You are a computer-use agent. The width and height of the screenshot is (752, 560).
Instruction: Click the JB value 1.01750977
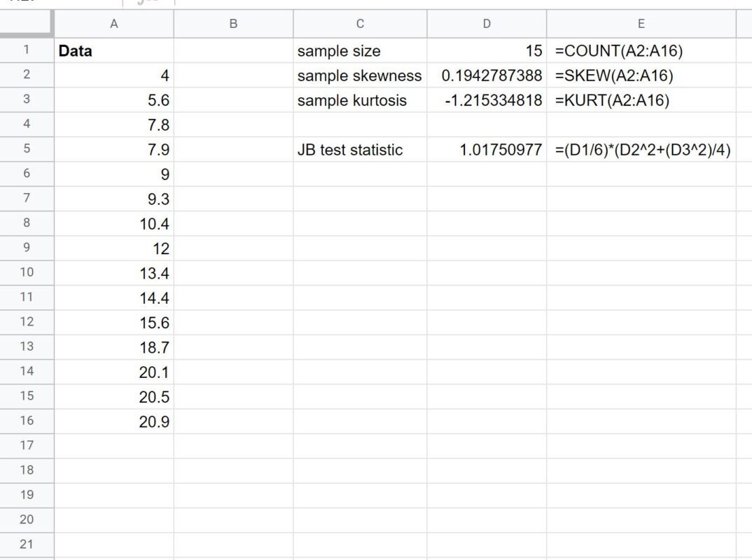point(487,149)
